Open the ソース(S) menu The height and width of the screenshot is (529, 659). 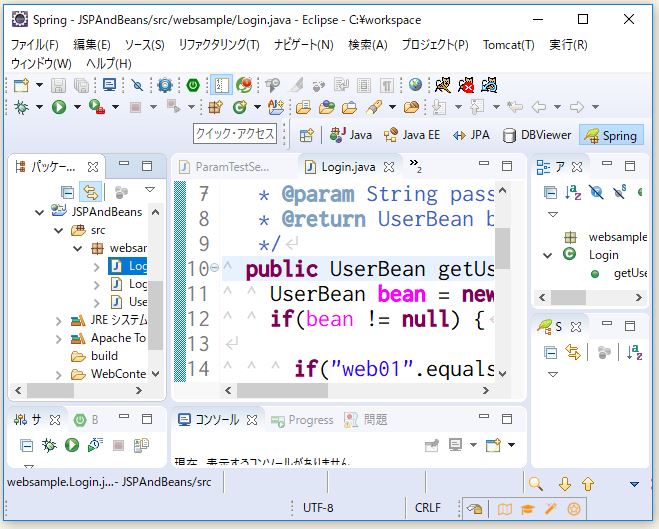point(144,45)
